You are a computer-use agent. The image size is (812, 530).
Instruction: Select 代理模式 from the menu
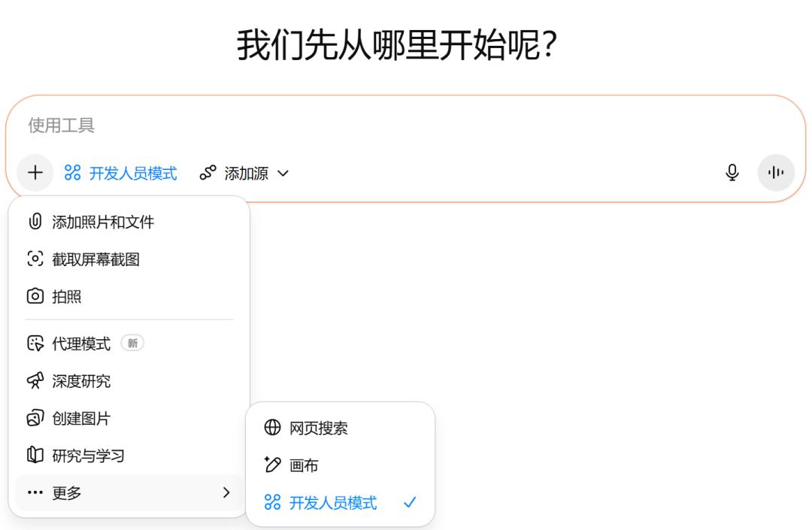tap(80, 344)
